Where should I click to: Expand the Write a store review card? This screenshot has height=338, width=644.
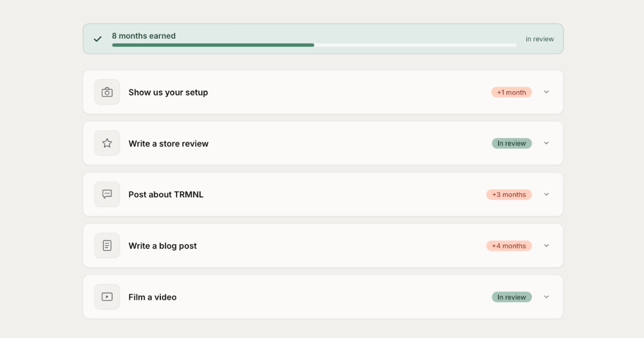pos(546,143)
